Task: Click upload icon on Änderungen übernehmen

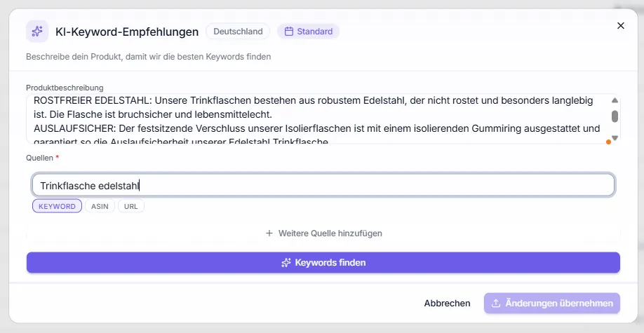Action: pyautogui.click(x=496, y=303)
